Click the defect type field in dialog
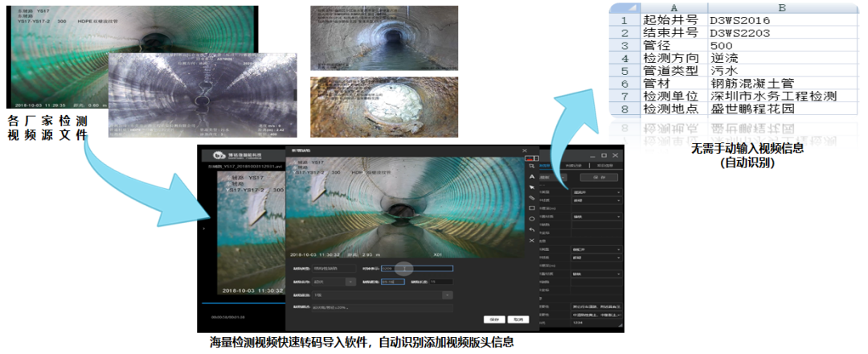This screenshot has height=354, width=868. pyautogui.click(x=334, y=268)
